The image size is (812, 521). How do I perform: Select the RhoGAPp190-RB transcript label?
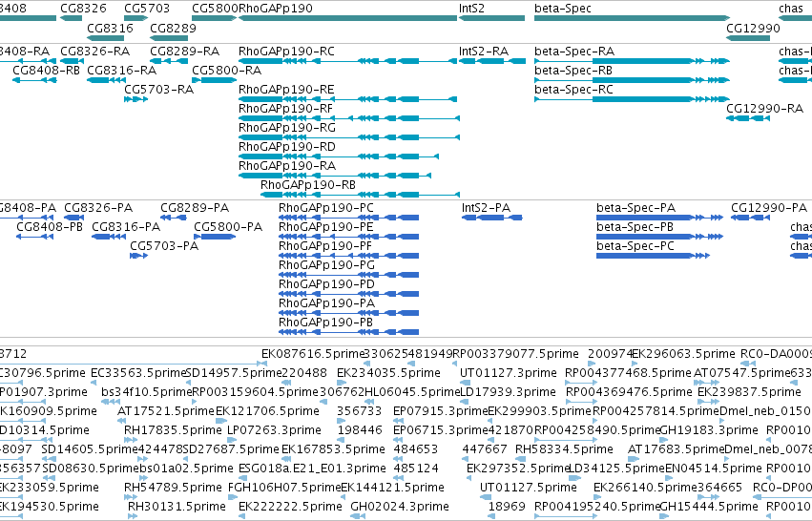click(308, 185)
